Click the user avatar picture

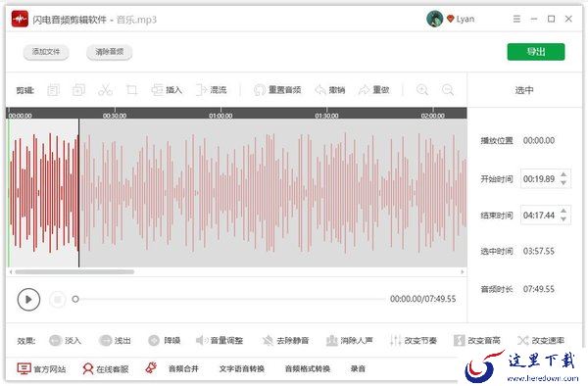[434, 19]
